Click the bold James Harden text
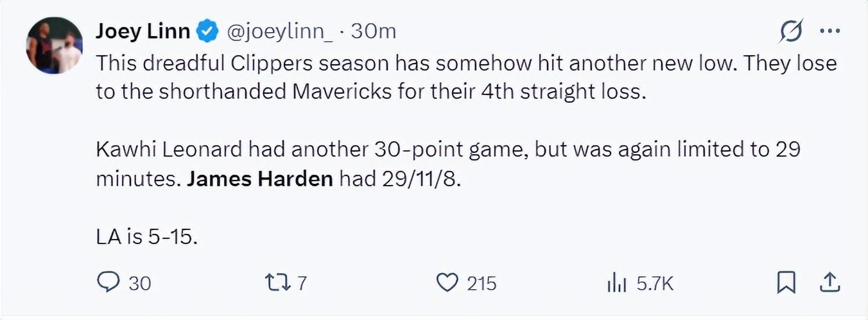This screenshot has width=868, height=320. click(x=259, y=179)
